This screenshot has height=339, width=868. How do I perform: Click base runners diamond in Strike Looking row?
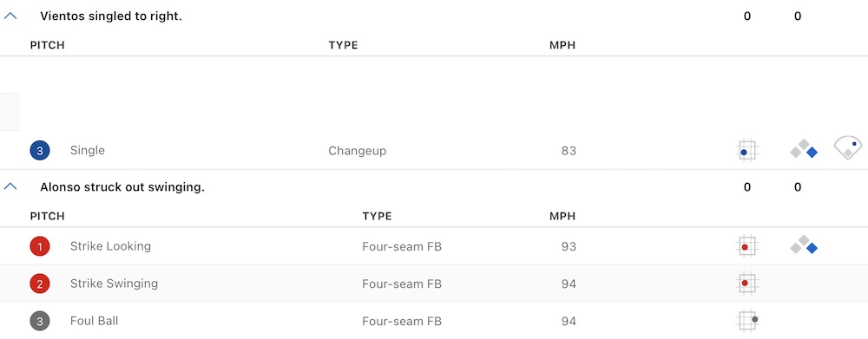[x=804, y=245]
